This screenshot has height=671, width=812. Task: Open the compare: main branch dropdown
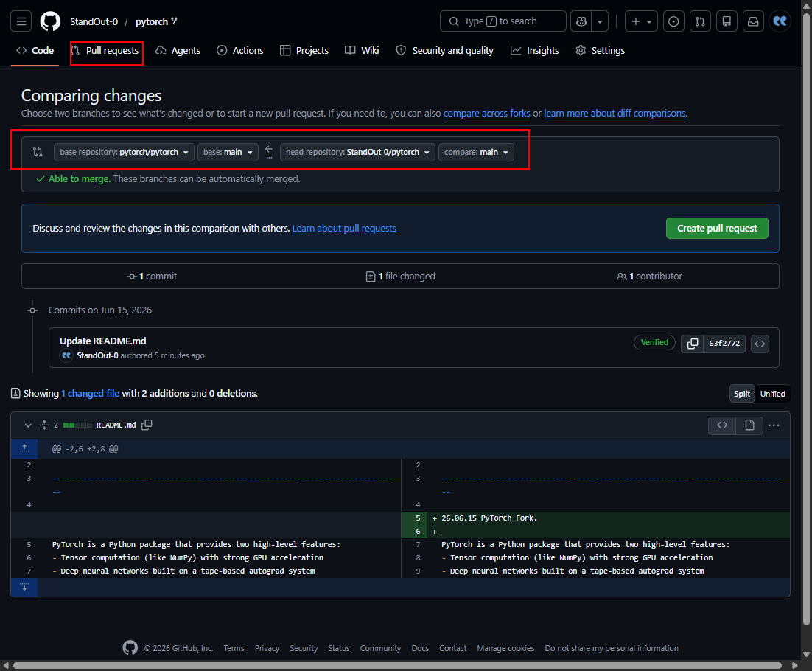476,152
